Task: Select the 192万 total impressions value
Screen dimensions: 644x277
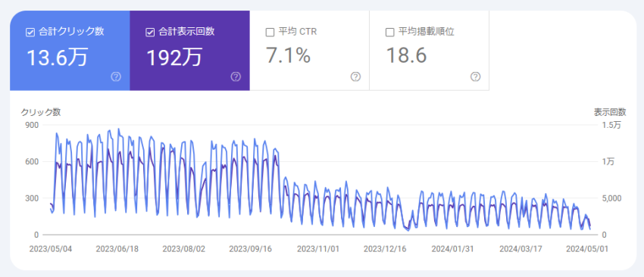Action: tap(174, 57)
